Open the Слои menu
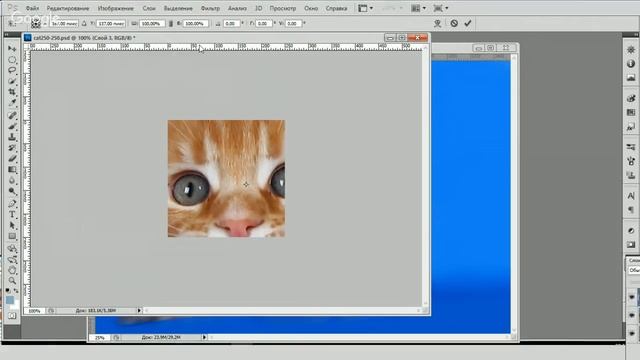The width and height of the screenshot is (640, 360). coord(149,8)
